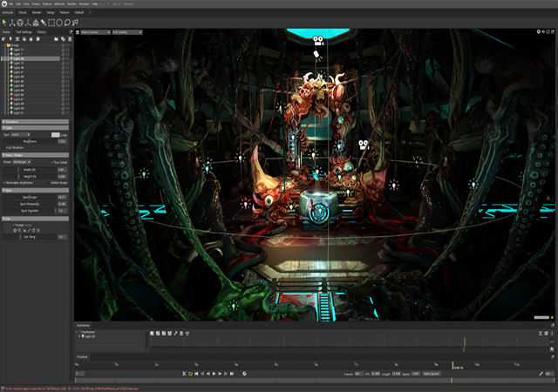The height and width of the screenshot is (392, 558).
Task: Enable the Cast Shadows checkbox
Action: [4, 147]
